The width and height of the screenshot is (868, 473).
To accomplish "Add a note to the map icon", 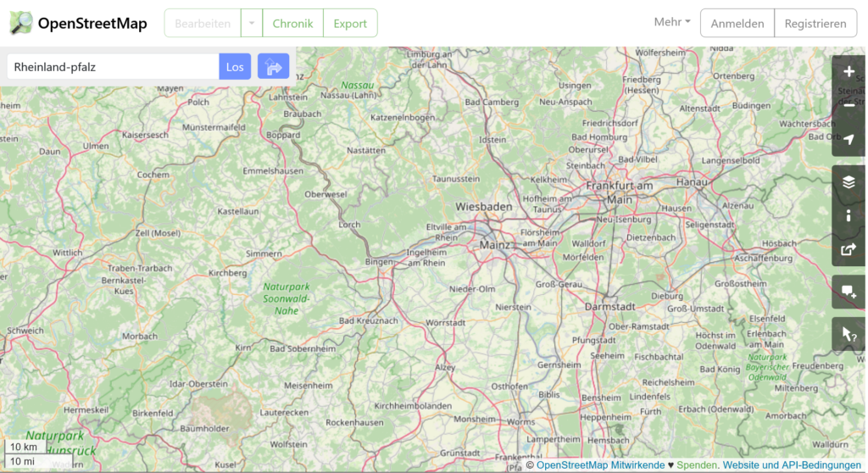I will 848,292.
